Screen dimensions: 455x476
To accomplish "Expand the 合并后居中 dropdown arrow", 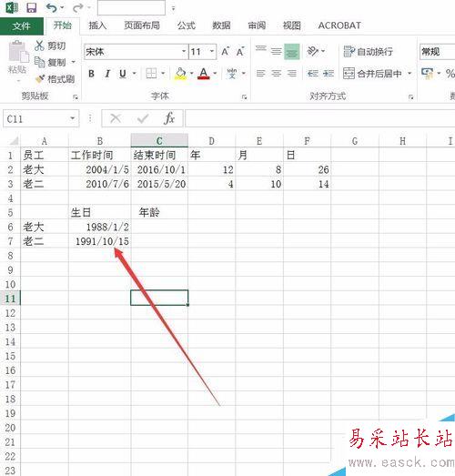I will [409, 73].
